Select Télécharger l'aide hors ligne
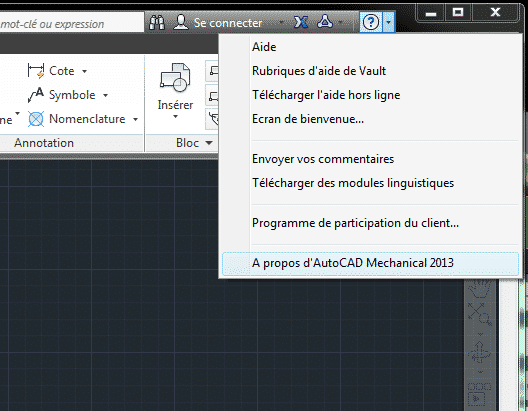 (326, 95)
